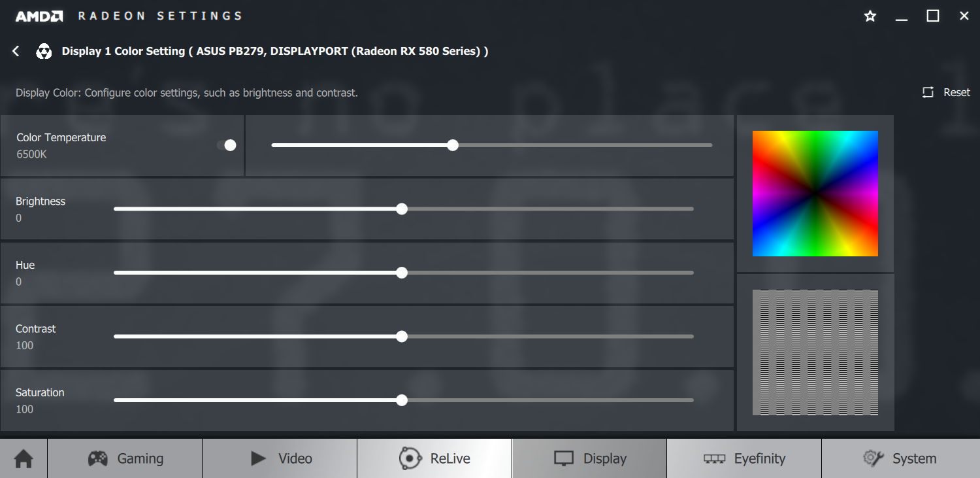
Task: Toggle the Color Temperature switch
Action: (227, 145)
